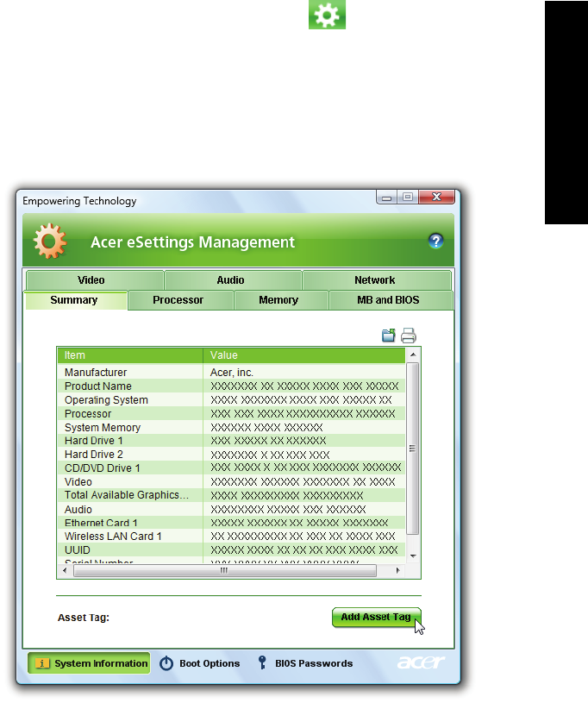Open BIOS Passwords section
Image resolution: width=588 pixels, height=703 pixels.
(x=306, y=663)
